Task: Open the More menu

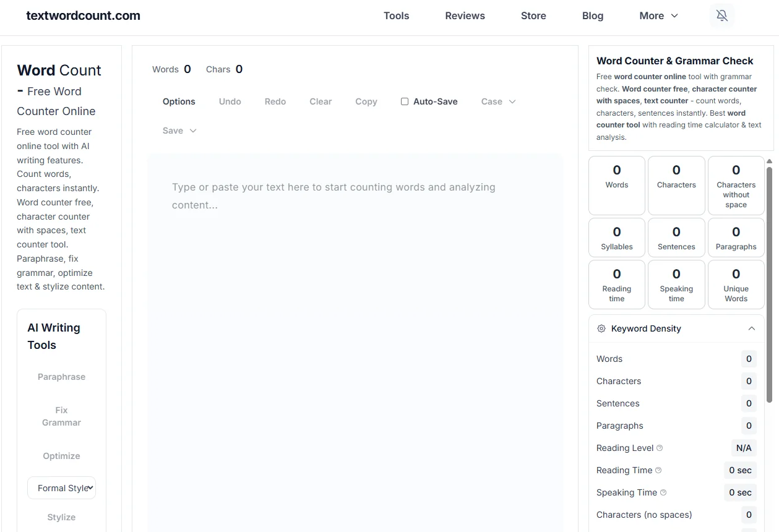Action: coord(658,15)
